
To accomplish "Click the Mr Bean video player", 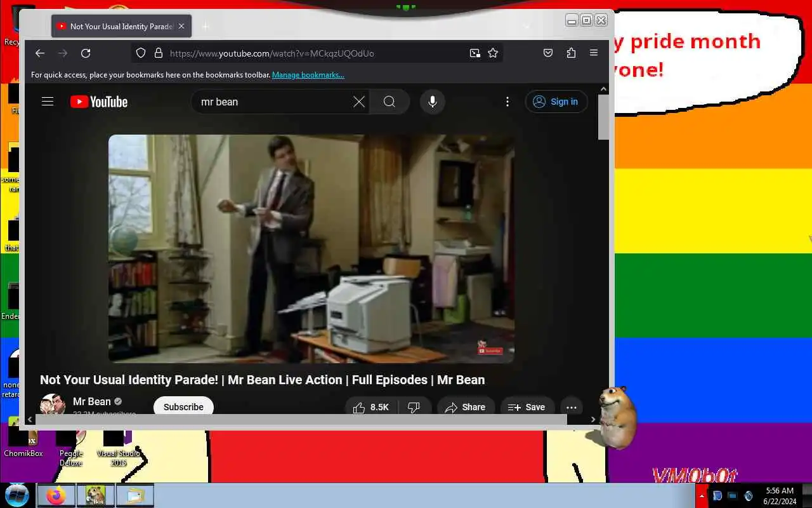I will [311, 248].
